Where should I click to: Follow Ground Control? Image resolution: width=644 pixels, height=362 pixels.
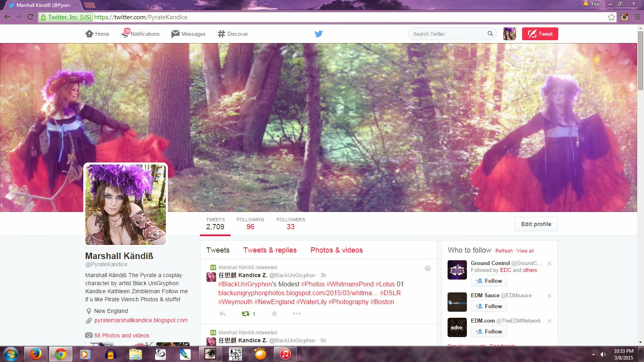pyautogui.click(x=489, y=281)
